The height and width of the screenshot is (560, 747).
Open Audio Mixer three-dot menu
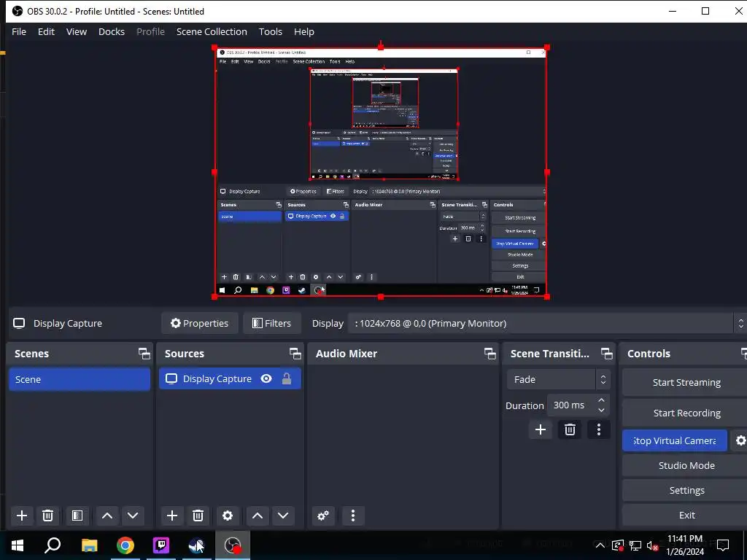(353, 516)
